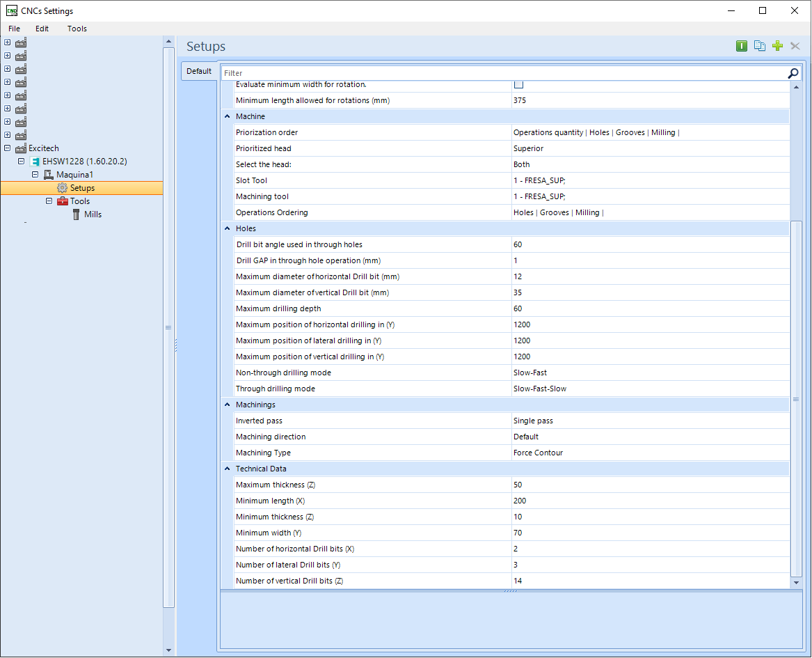This screenshot has width=812, height=658.
Task: Toggle Evaluate minimum width for rotation checkbox
Action: click(518, 84)
